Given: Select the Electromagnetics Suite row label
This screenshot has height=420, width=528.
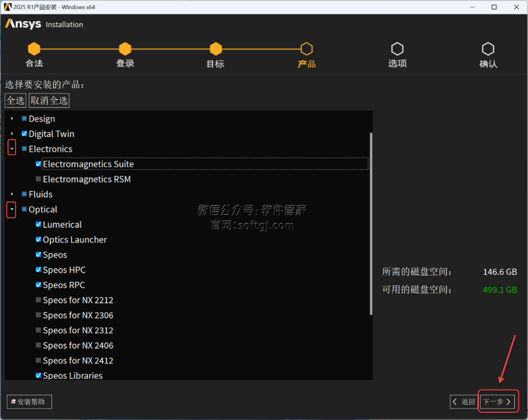Looking at the screenshot, I should coord(88,164).
